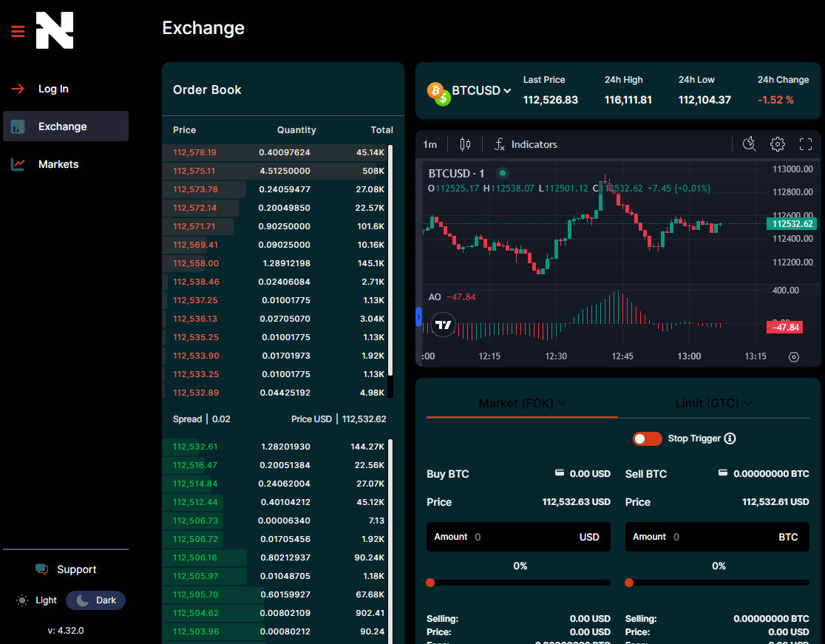
Task: Select the 1m timeframe
Action: pyautogui.click(x=430, y=144)
